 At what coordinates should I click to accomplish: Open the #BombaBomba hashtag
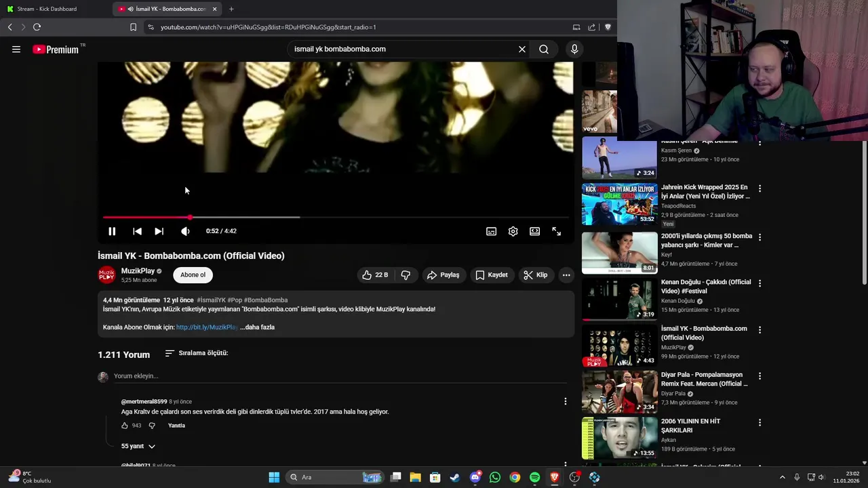tap(266, 300)
